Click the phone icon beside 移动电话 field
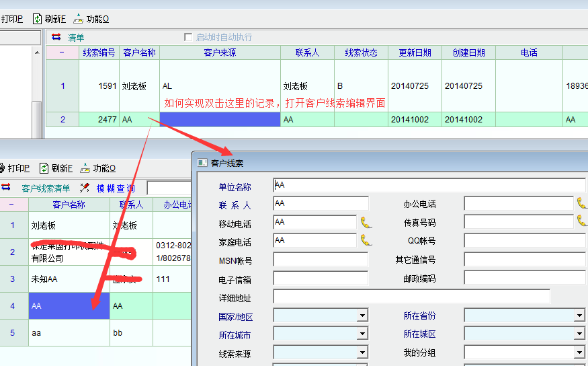The image size is (588, 366). coord(366,223)
